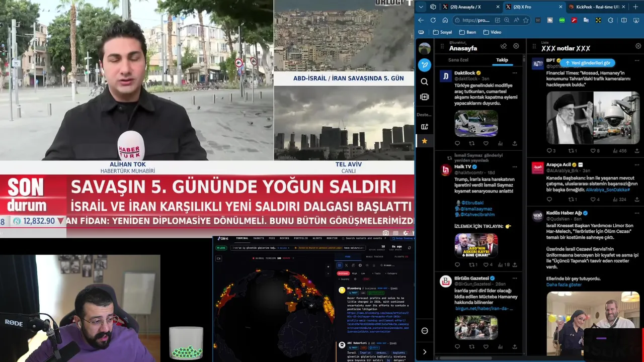Like the Halk TV post
The image size is (644, 362).
coord(486,264)
